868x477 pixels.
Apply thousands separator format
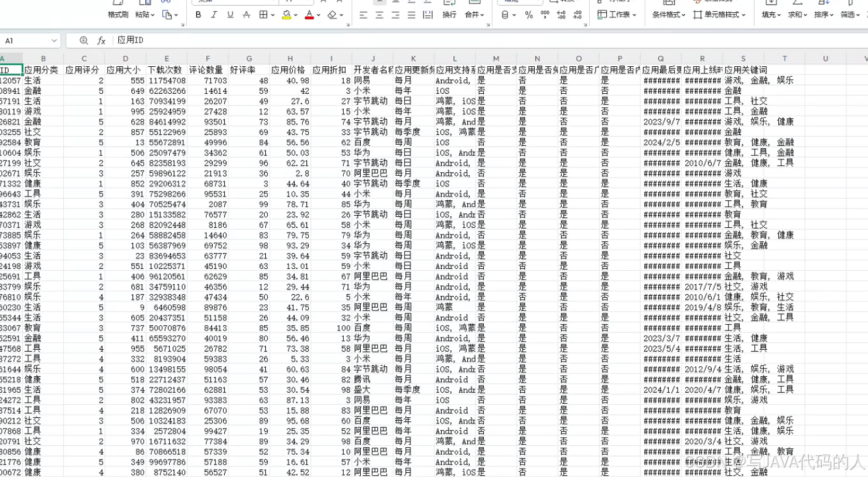pyautogui.click(x=545, y=15)
